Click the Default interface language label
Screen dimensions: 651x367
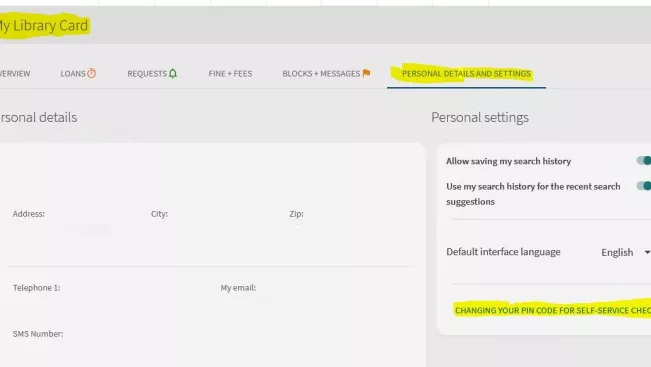503,252
